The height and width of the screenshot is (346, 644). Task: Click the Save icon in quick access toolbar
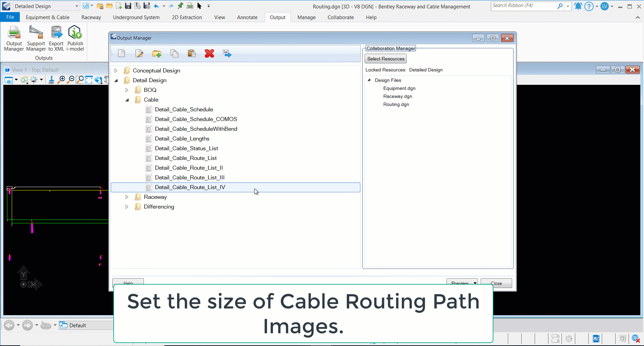(128, 6)
